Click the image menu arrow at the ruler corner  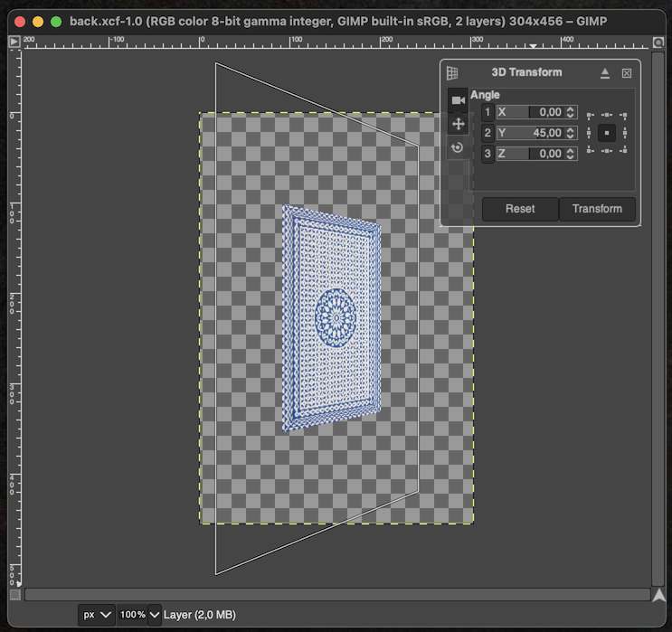point(14,42)
